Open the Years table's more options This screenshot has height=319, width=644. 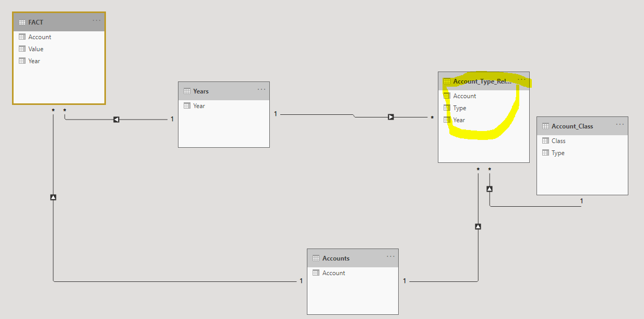(261, 89)
